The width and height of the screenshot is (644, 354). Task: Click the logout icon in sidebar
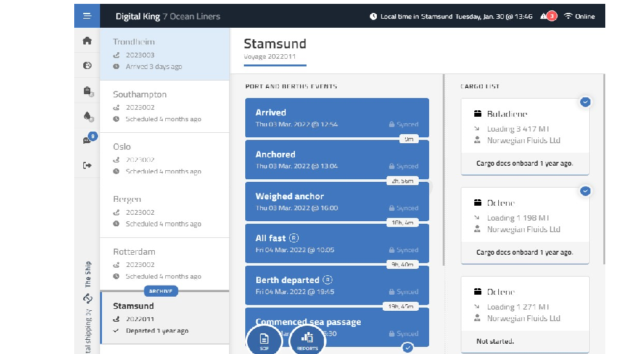pyautogui.click(x=87, y=165)
